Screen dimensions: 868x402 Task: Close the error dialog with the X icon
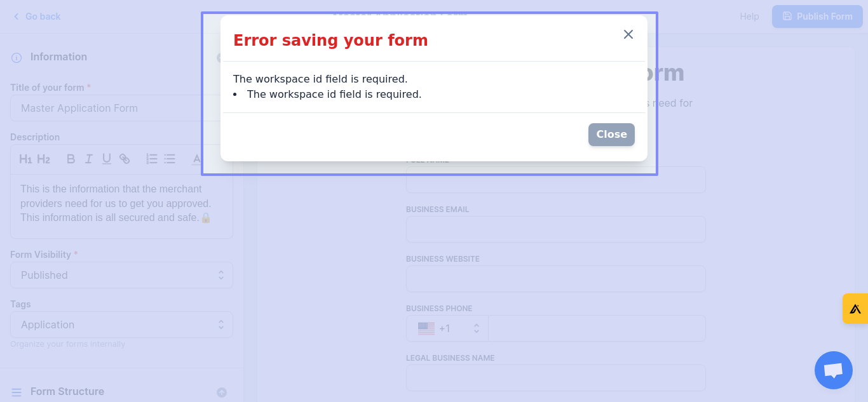(x=628, y=34)
